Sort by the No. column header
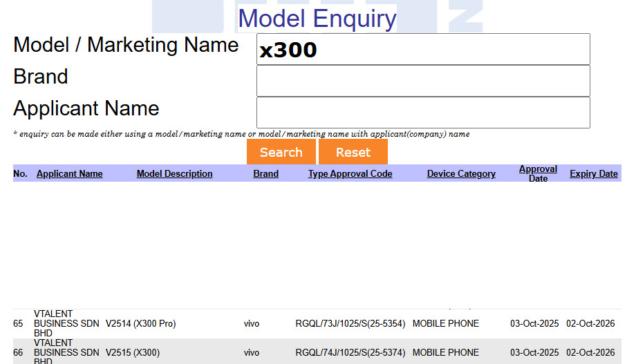 (x=20, y=174)
